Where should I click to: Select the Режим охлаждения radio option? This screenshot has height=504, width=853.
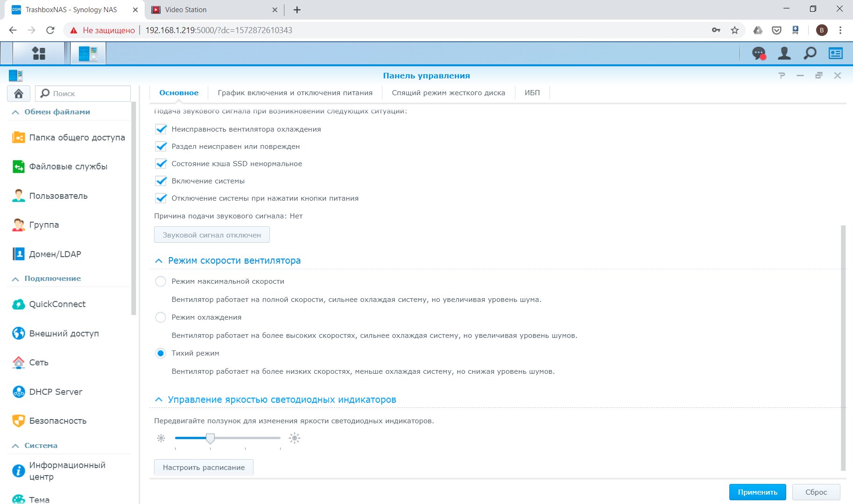[161, 317]
